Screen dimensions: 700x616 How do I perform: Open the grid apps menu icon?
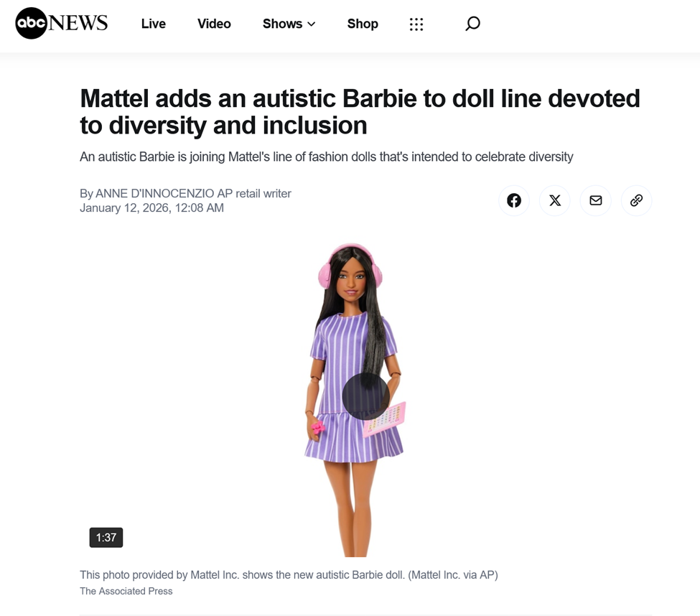(416, 24)
